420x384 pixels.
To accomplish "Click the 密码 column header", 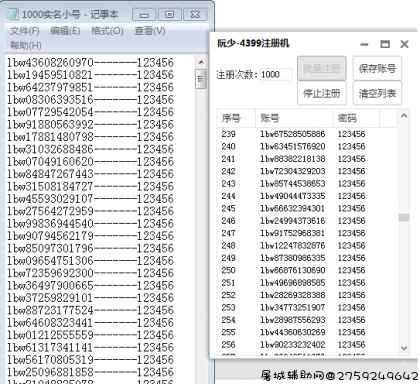I will tap(356, 118).
